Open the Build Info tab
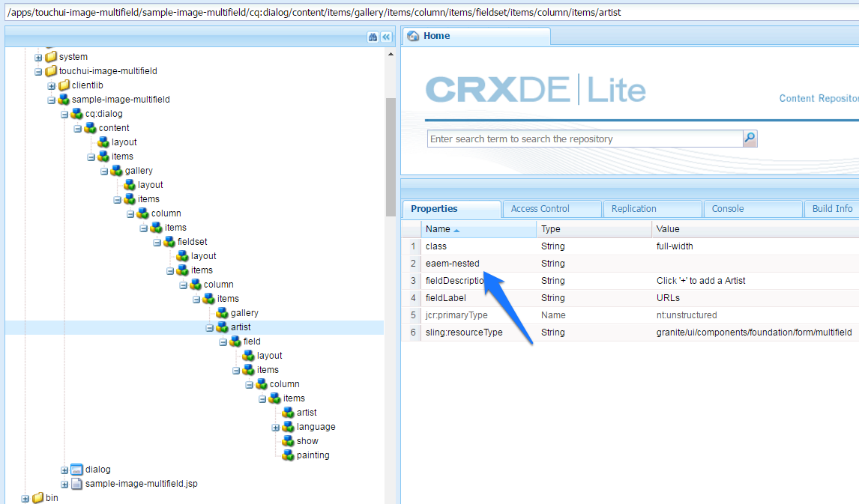859x504 pixels. click(x=832, y=208)
